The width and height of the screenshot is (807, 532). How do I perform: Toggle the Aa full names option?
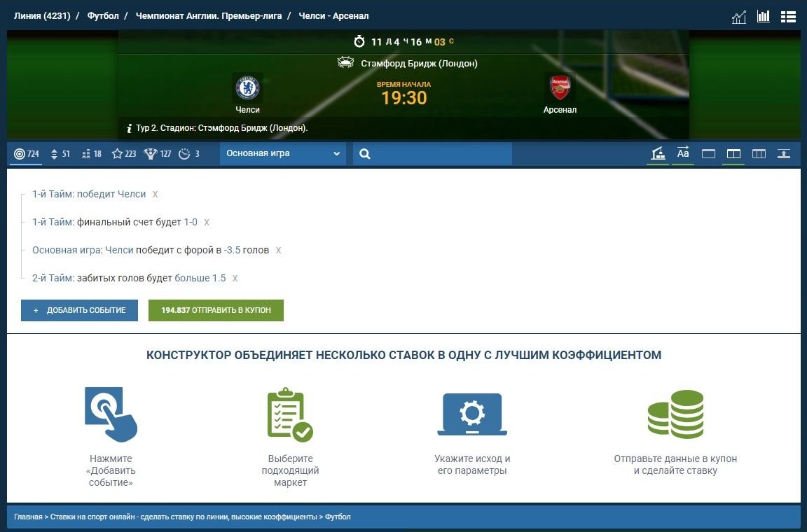click(x=683, y=154)
